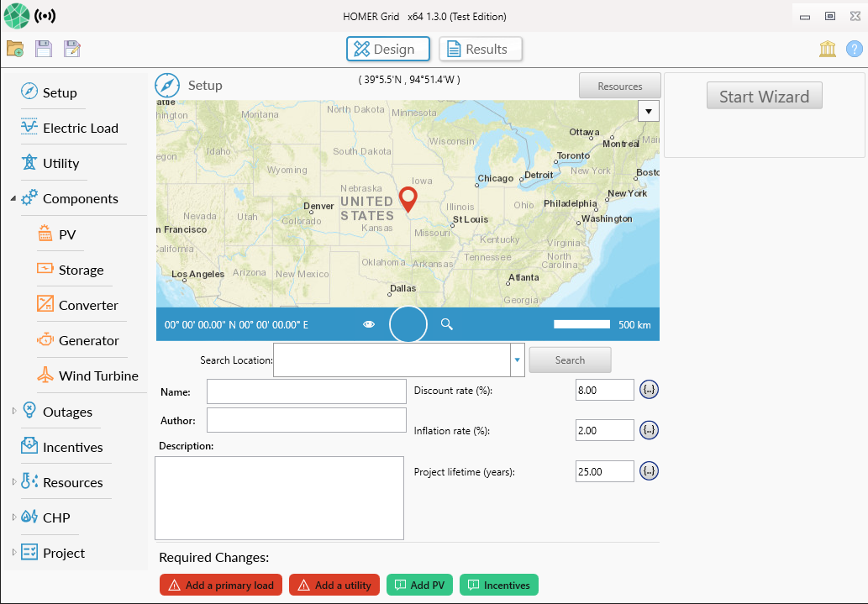Screen dimensions: 868x604
Task: Click the Setup compass icon in sidebar
Action: [29, 91]
